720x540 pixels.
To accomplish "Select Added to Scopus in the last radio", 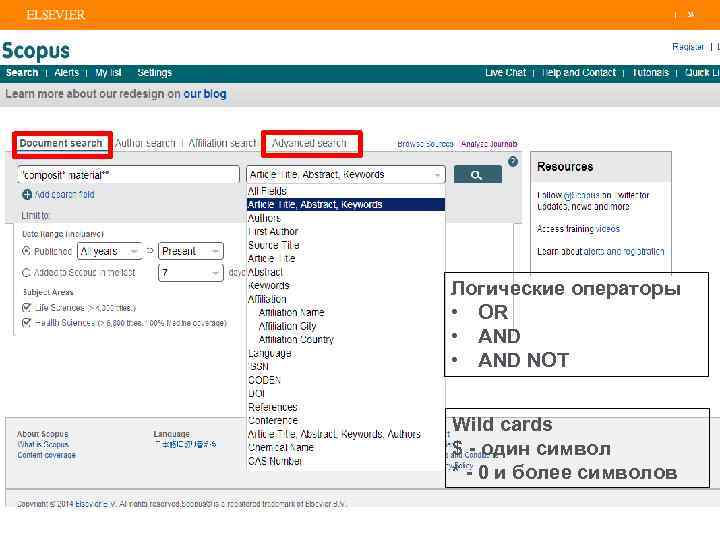I will pos(26,273).
